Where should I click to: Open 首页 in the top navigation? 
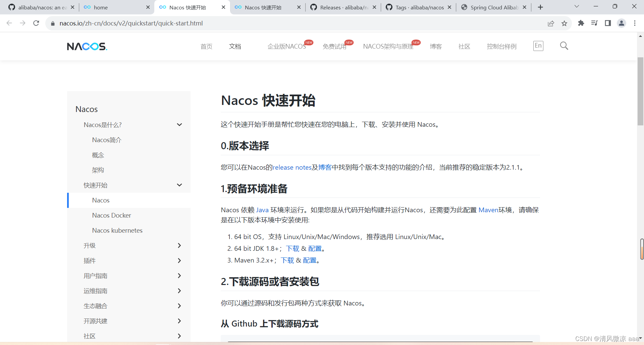pos(206,46)
